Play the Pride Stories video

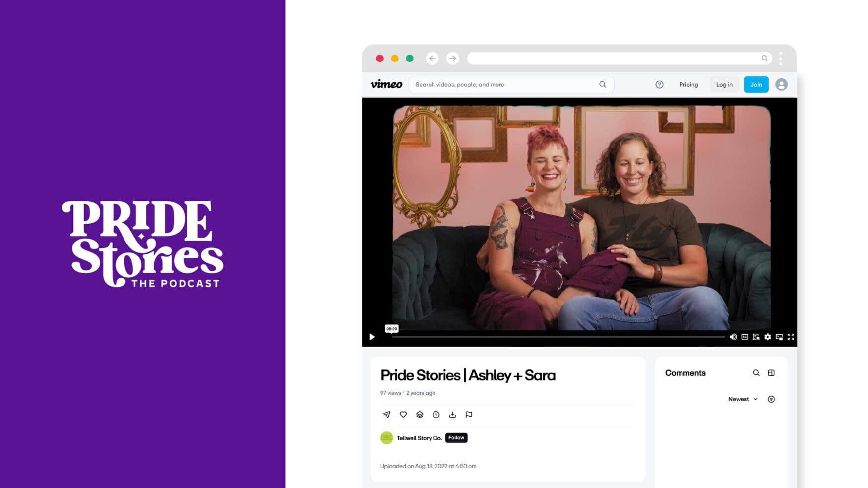point(372,337)
